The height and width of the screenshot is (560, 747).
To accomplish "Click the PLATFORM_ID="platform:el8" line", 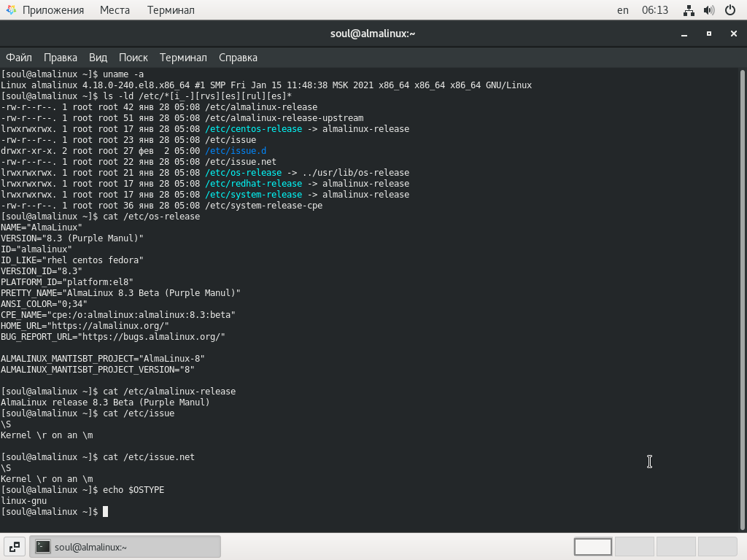I will click(x=67, y=282).
